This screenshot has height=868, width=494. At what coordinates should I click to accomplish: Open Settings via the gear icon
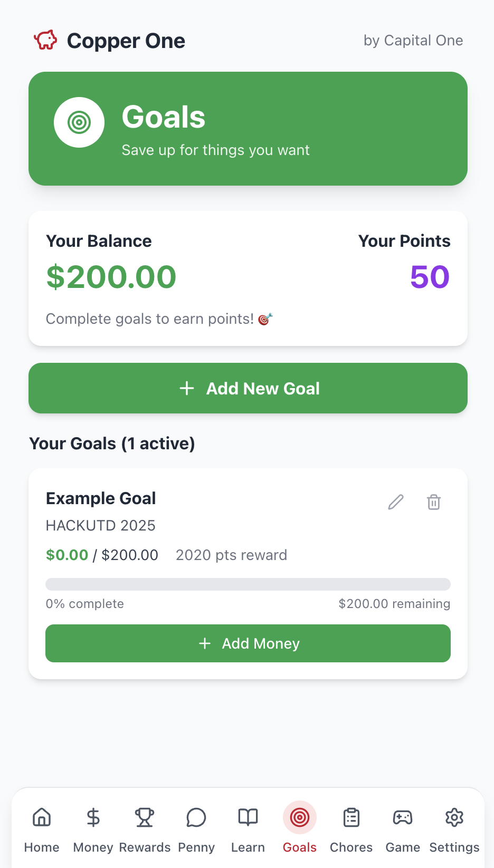click(x=454, y=817)
